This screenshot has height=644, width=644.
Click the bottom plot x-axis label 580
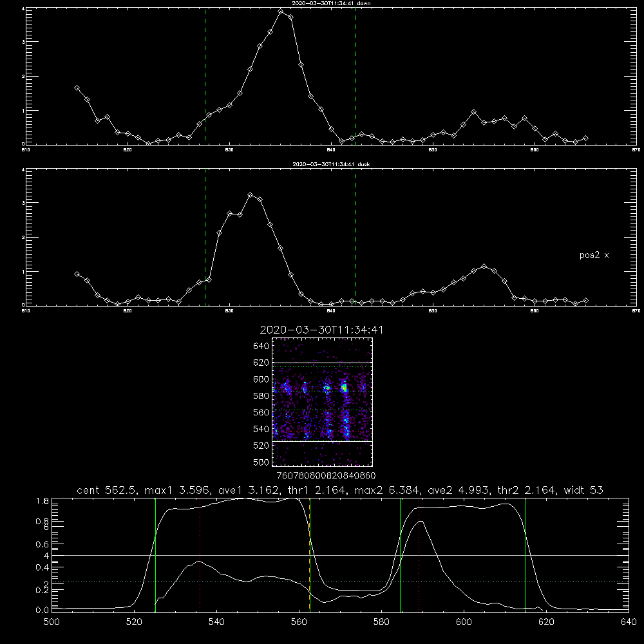381,622
